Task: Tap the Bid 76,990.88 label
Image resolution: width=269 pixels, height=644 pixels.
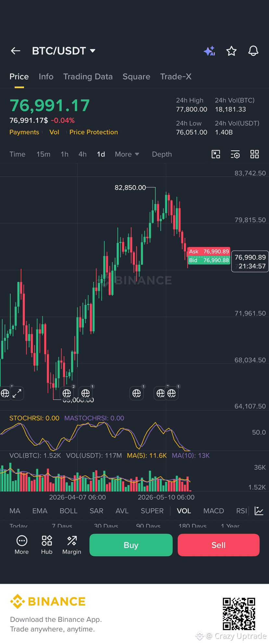Action: (x=209, y=260)
